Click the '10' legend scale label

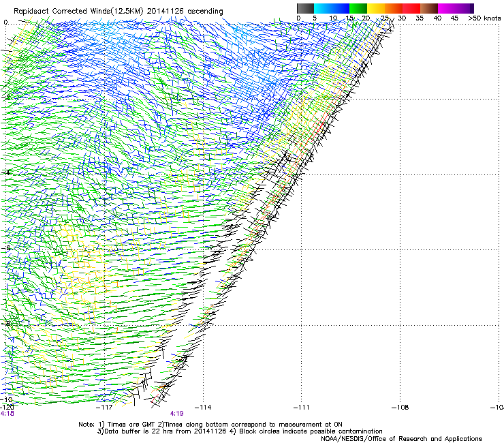click(x=333, y=18)
